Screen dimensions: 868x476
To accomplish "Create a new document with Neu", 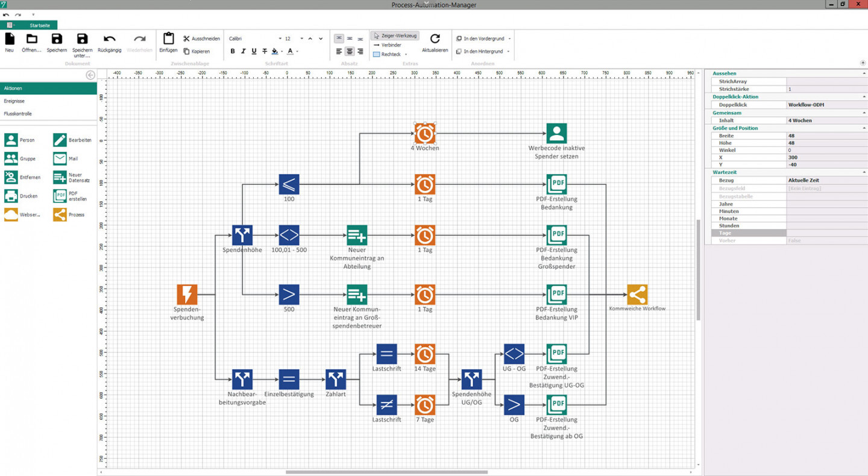I will coord(10,42).
